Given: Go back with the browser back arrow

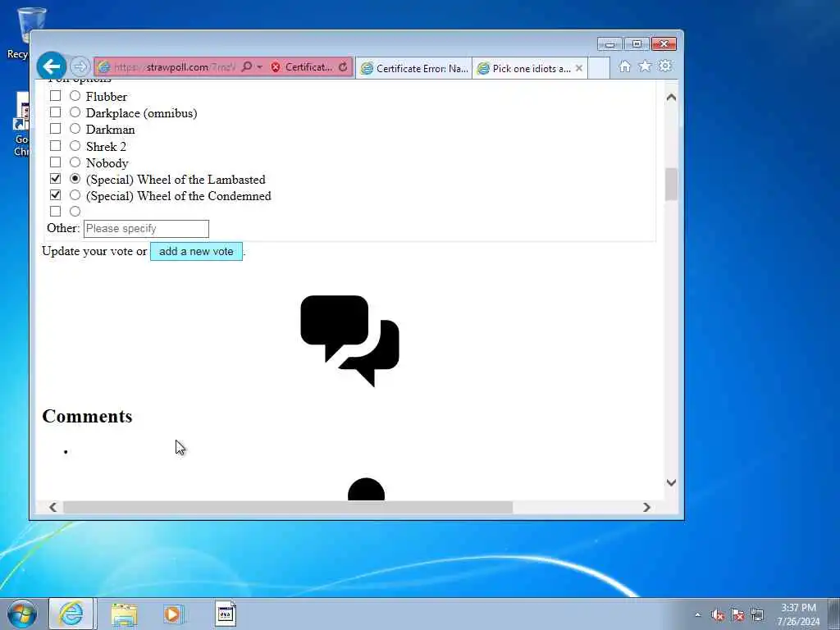Looking at the screenshot, I should click(x=52, y=66).
